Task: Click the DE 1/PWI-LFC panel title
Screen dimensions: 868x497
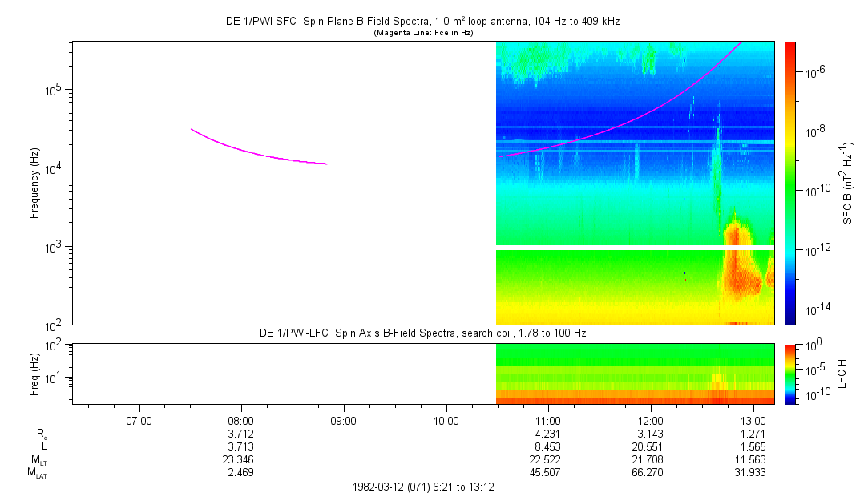Action: coord(422,333)
